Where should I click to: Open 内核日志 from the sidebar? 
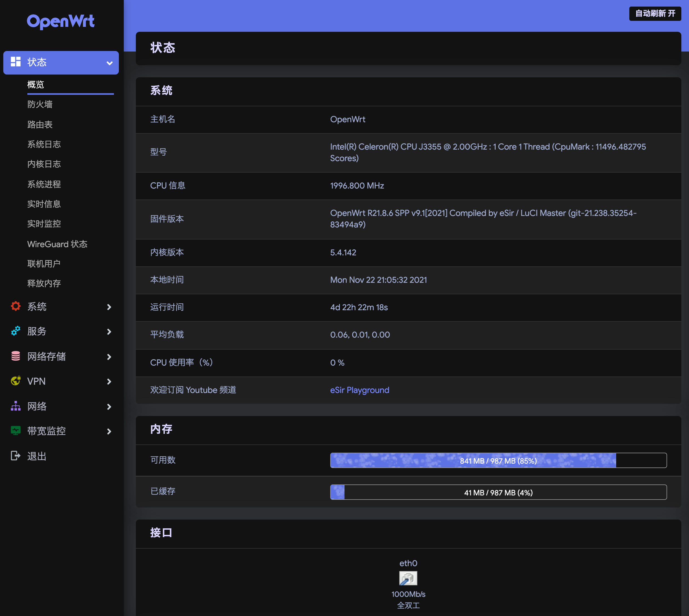44,164
